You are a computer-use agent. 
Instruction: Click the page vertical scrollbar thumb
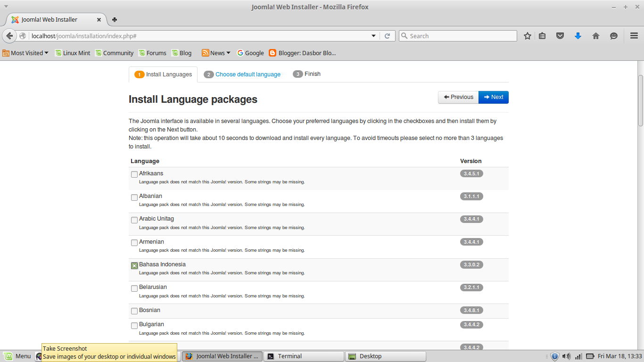(641, 100)
